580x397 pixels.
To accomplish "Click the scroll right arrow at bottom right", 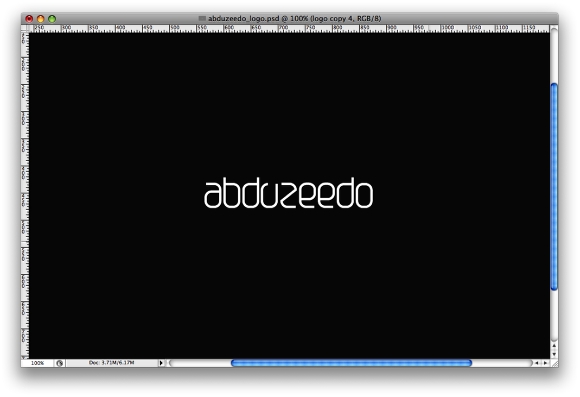I will [x=545, y=363].
